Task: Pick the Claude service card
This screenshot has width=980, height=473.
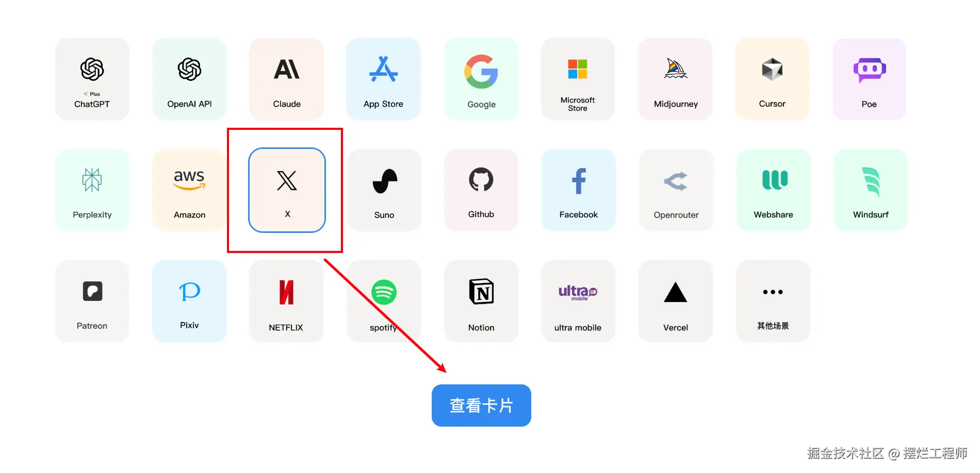Action: (x=286, y=79)
